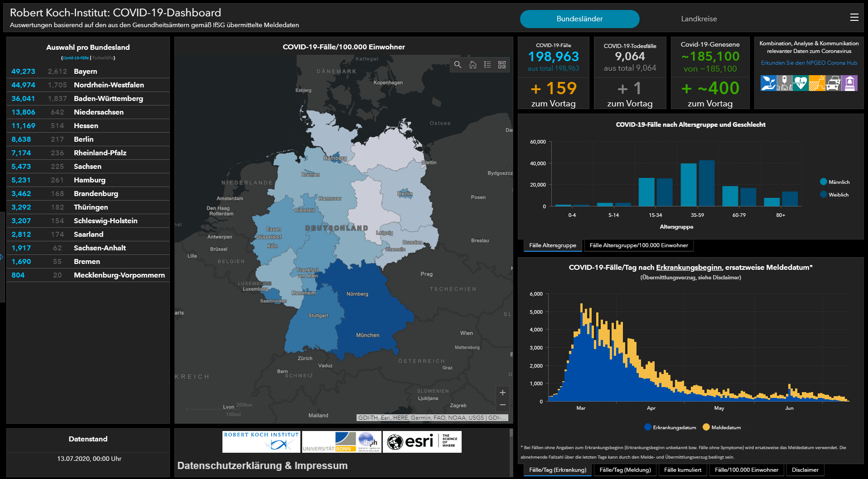Screen dimensions: 868x479
Task: Open the hamburger menu at top right
Action: tap(854, 17)
